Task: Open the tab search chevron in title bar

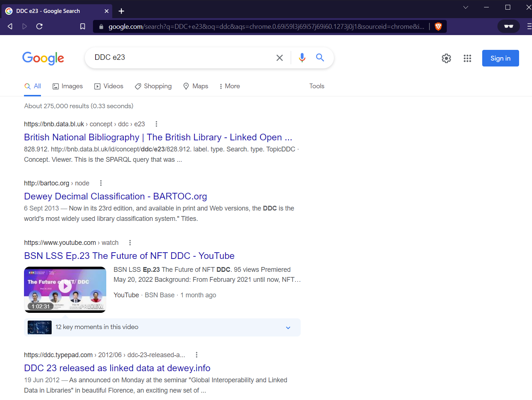Action: point(466,7)
